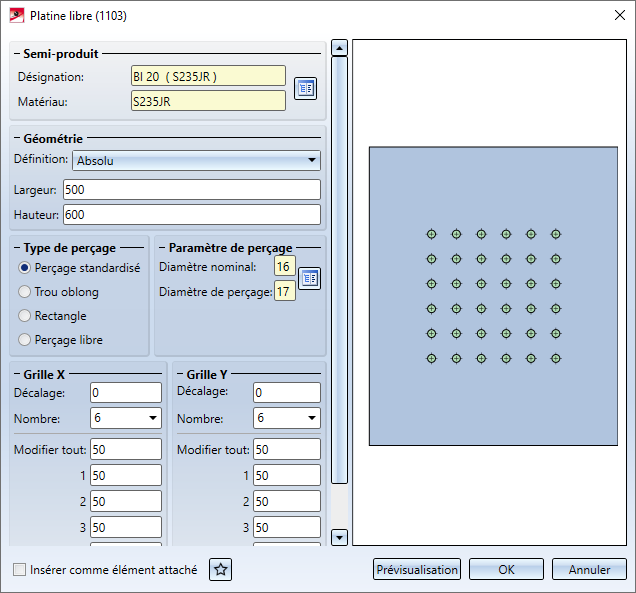Image resolution: width=636 pixels, height=593 pixels.
Task: Open the semi-product catalog selection icon
Action: 305,89
